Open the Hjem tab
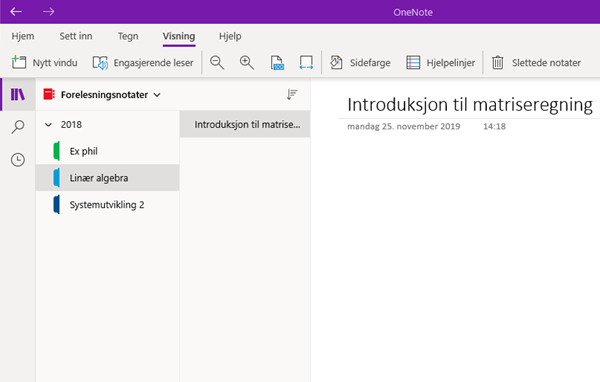 click(23, 36)
